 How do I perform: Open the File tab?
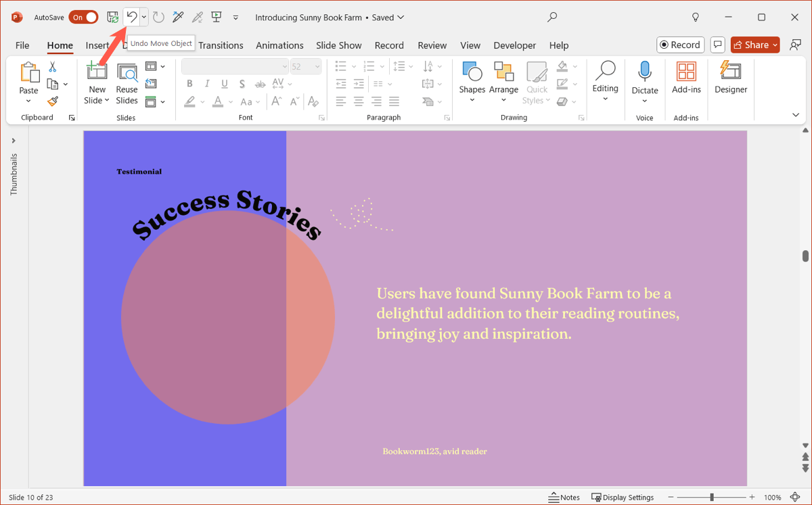(x=22, y=45)
